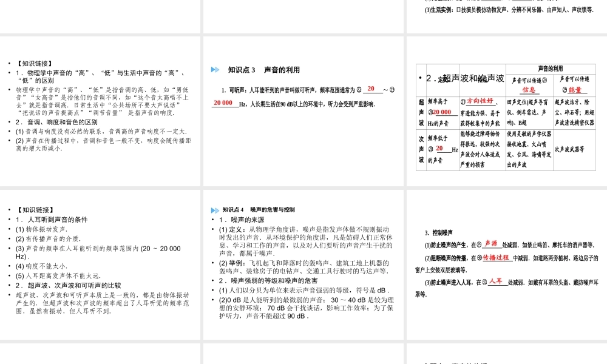Select the slide titled 3. 控制噪声
This screenshot has width=607, height=364.
pyautogui.click(x=507, y=265)
